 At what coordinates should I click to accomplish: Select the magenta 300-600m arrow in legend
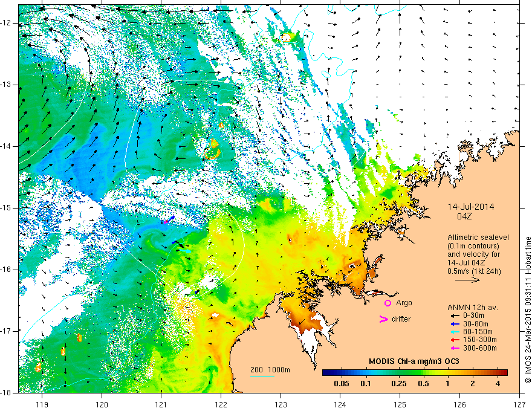454,348
